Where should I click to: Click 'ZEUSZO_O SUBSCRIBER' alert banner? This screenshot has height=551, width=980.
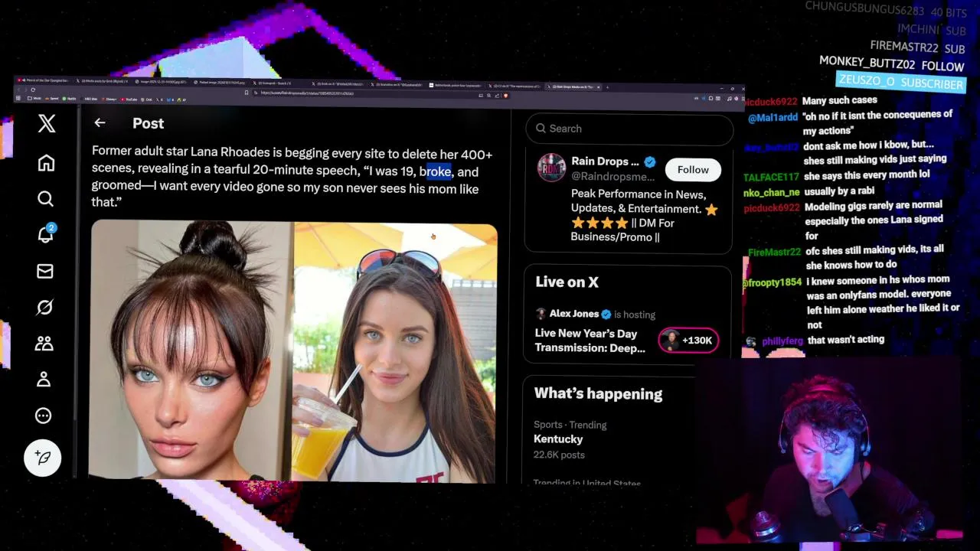click(901, 82)
